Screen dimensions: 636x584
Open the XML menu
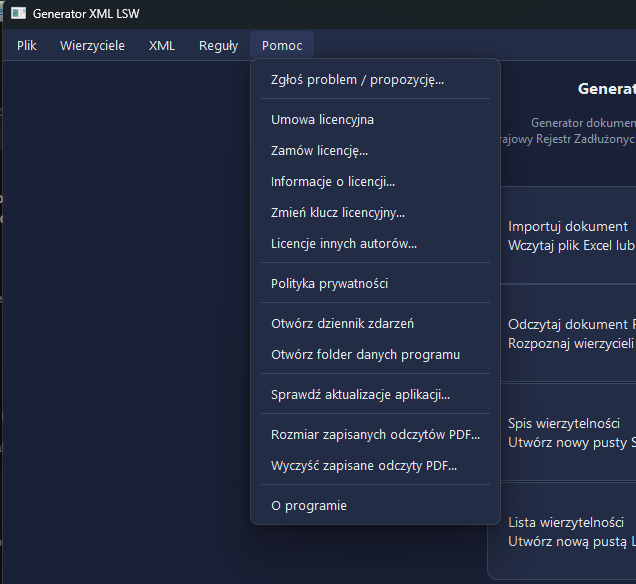pos(161,45)
